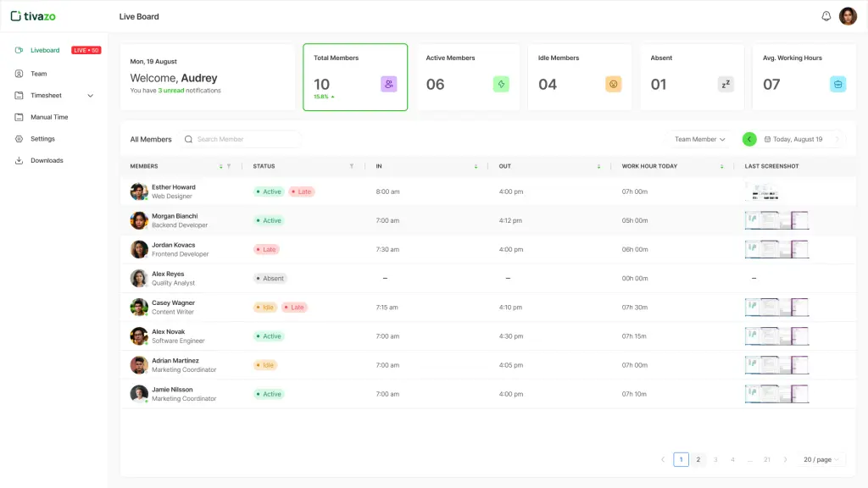Open the Team Member dropdown
Screen dimensions: 868x488
[x=700, y=139]
